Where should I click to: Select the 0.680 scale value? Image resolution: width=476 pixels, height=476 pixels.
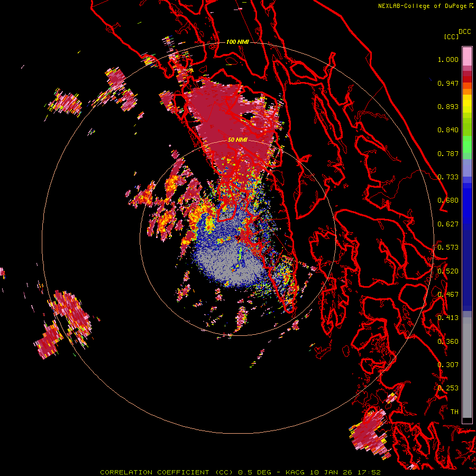pos(448,200)
